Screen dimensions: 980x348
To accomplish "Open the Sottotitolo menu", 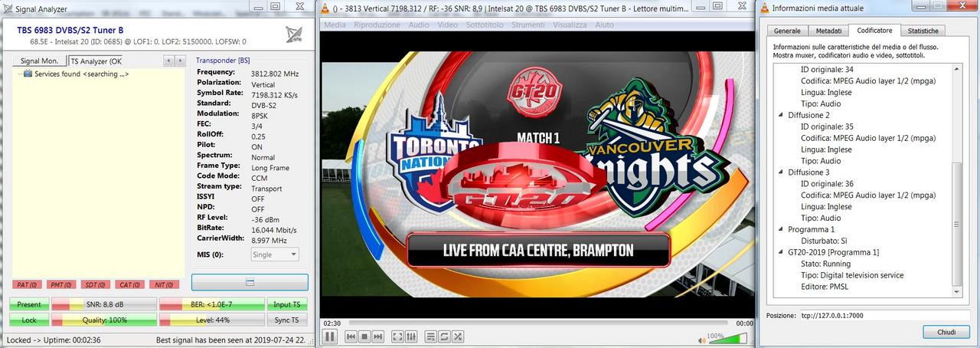I will click(486, 25).
